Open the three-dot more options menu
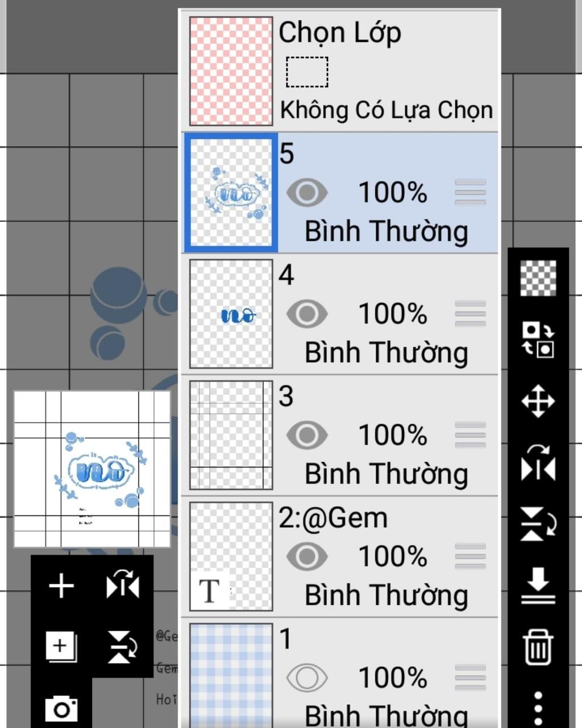Image resolution: width=582 pixels, height=728 pixels. [538, 709]
